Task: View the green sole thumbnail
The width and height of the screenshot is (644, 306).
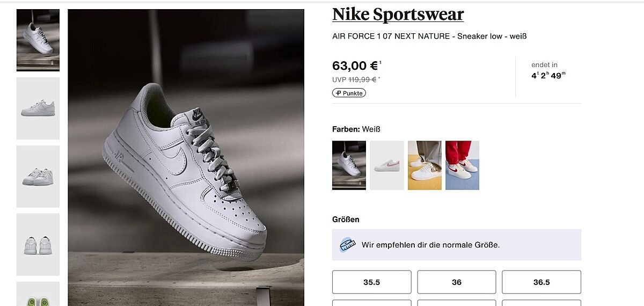Action: [38, 294]
